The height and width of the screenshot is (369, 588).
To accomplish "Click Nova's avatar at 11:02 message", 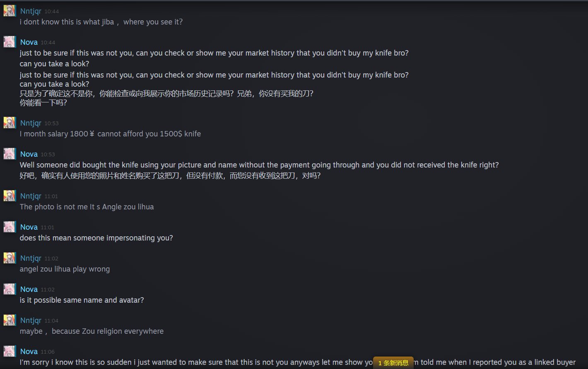I will 10,289.
